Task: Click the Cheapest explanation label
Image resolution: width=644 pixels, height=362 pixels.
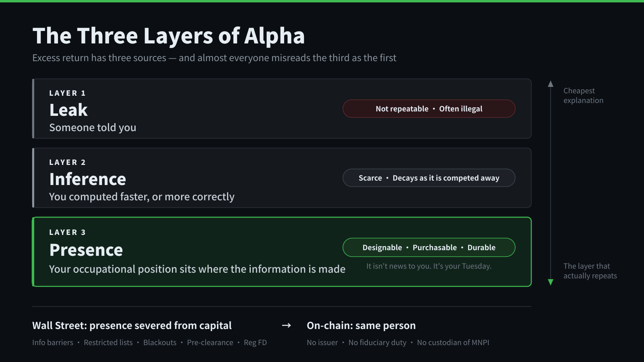Action: coord(583,95)
